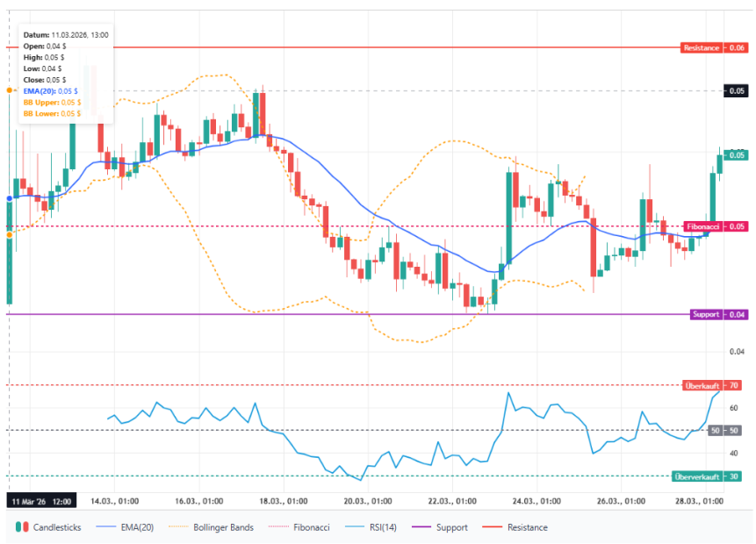This screenshot has width=756, height=544.
Task: Click the blue EMA marker dot on left edge
Action: click(x=9, y=199)
